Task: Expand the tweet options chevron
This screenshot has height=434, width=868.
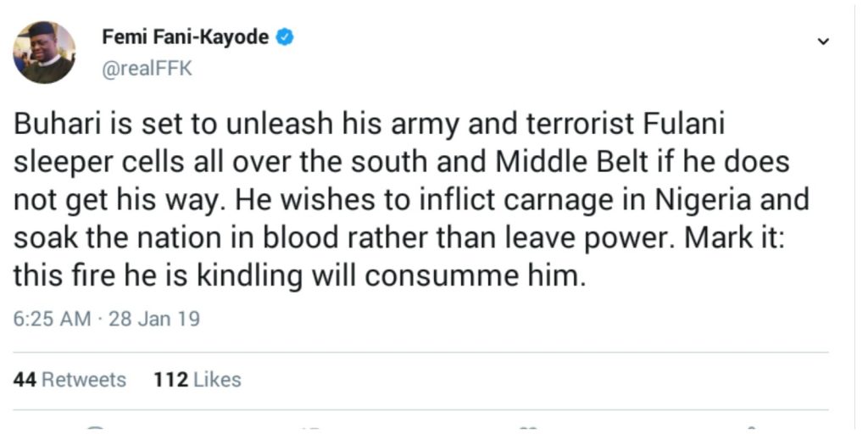Action: 821,42
